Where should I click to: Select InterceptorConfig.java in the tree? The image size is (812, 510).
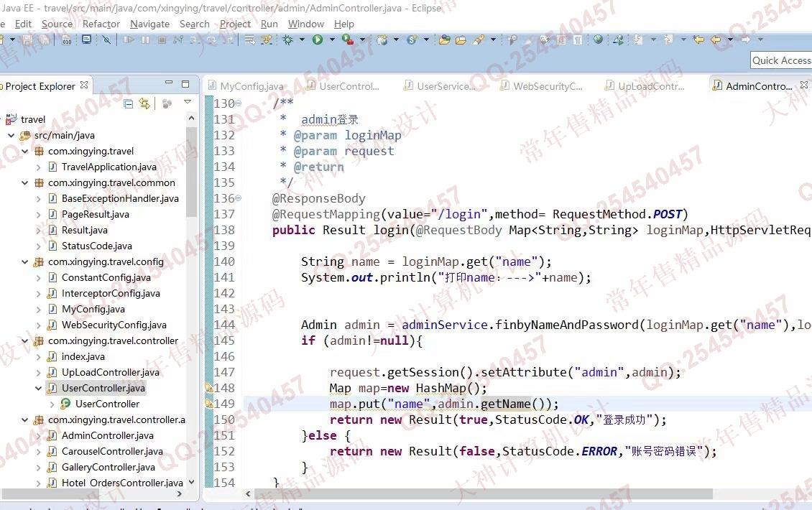[x=111, y=294]
